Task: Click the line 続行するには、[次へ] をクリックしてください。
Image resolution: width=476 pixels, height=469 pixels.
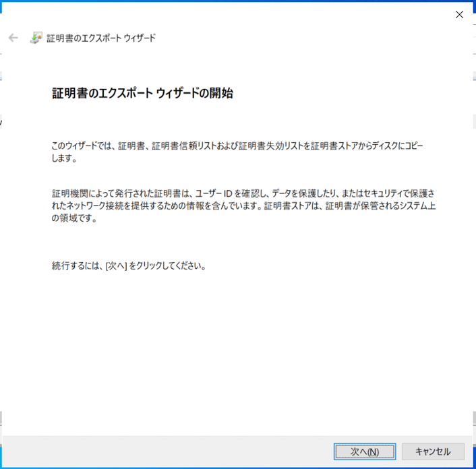Action: click(x=129, y=265)
